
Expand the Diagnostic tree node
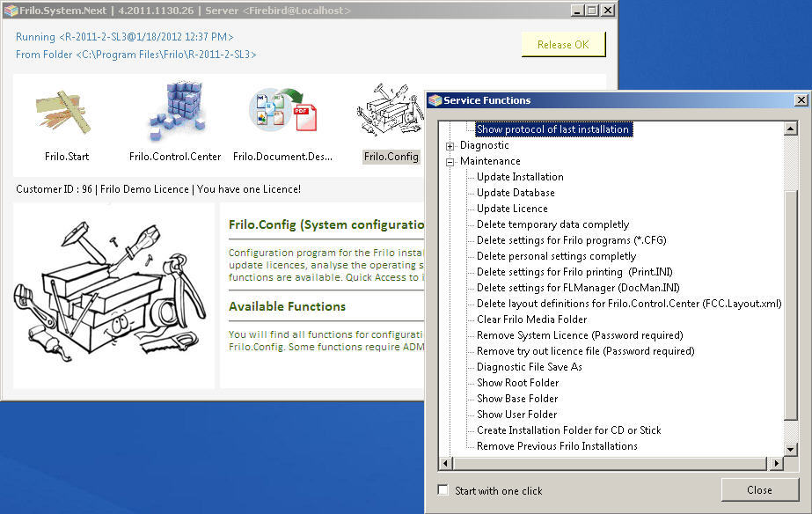[450, 146]
